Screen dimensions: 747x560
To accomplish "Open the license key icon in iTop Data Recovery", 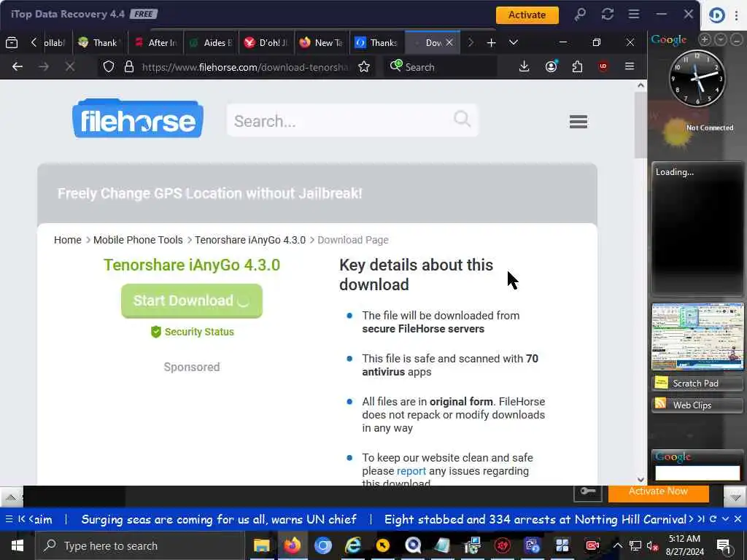I will (580, 15).
